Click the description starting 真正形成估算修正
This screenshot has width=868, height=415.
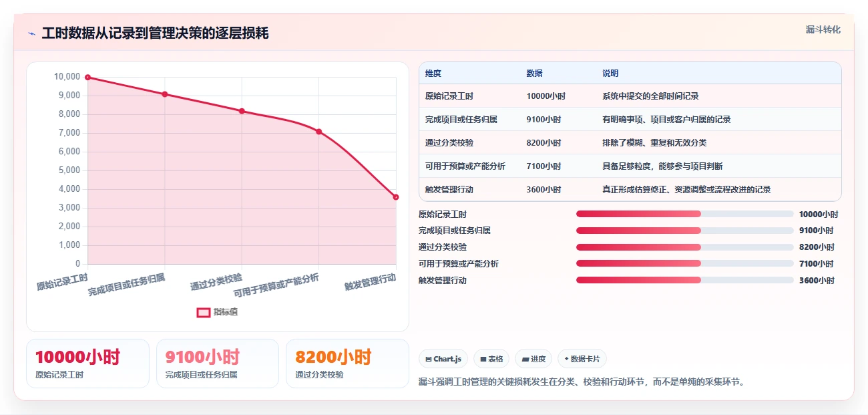pyautogui.click(x=686, y=190)
